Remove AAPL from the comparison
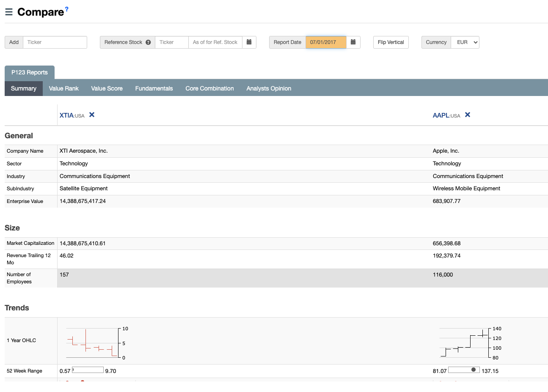The width and height of the screenshot is (548, 392). point(468,115)
